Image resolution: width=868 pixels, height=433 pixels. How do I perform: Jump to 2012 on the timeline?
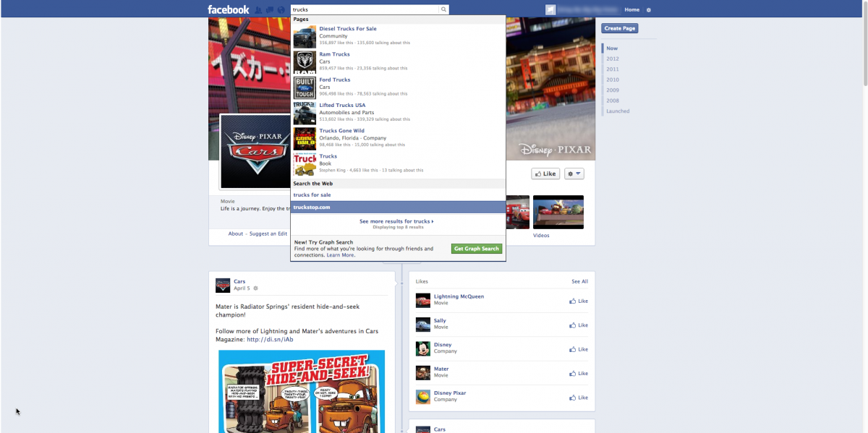point(613,59)
